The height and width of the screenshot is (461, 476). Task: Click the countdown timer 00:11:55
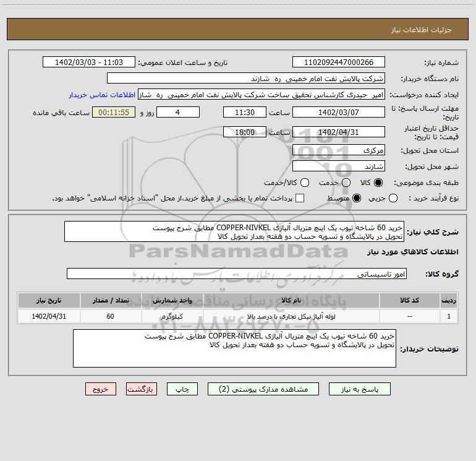pos(114,113)
